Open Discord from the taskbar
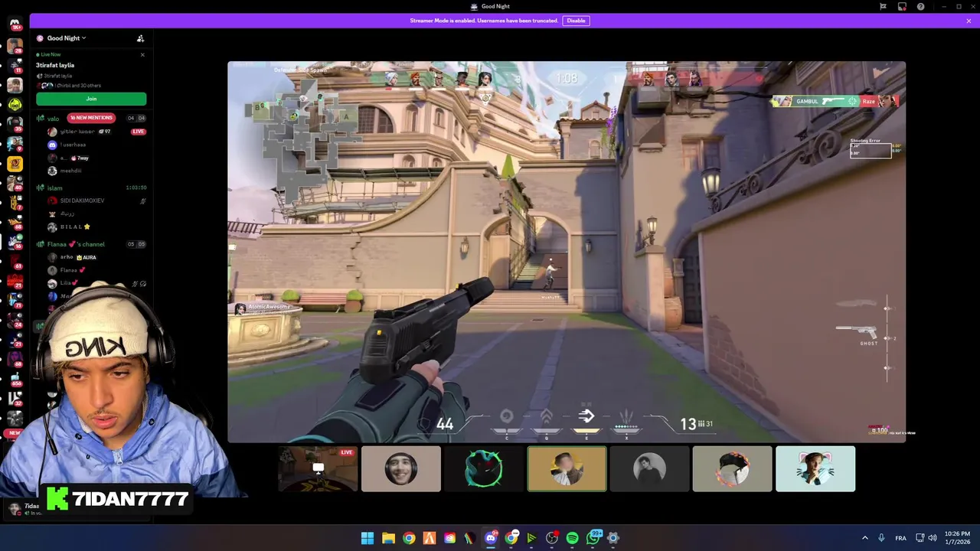 pyautogui.click(x=491, y=538)
